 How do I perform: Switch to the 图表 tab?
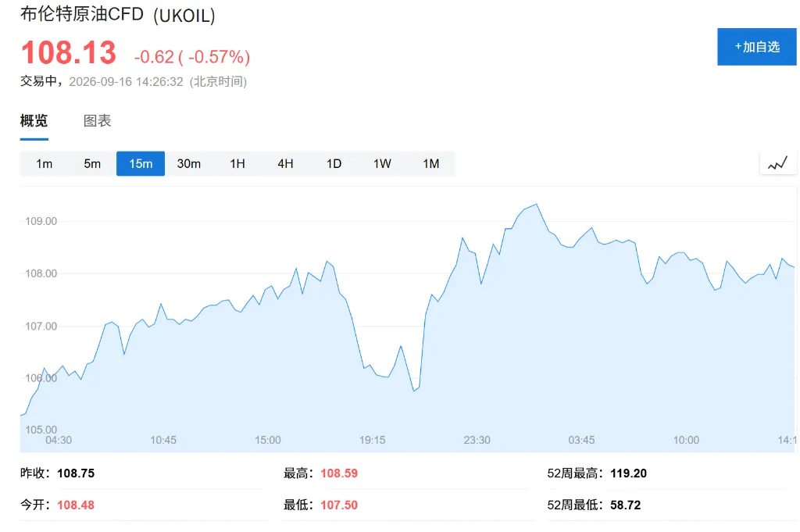tap(98, 121)
